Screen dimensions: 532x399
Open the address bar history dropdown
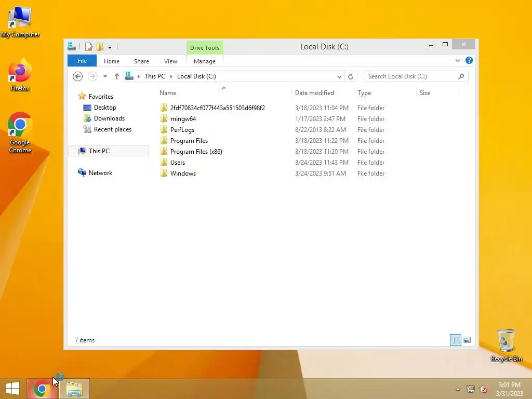(x=339, y=76)
